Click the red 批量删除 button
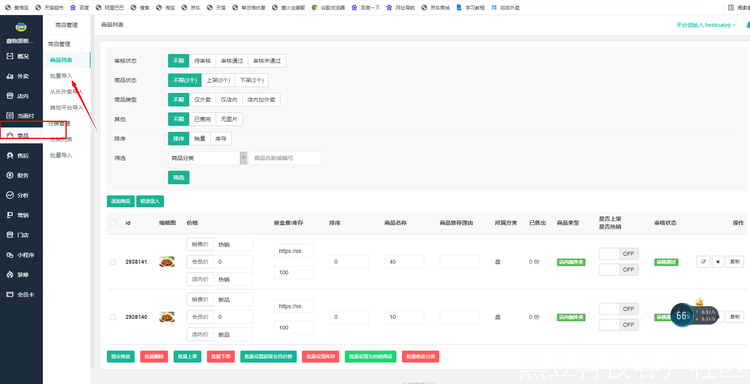The image size is (750, 384). click(154, 356)
